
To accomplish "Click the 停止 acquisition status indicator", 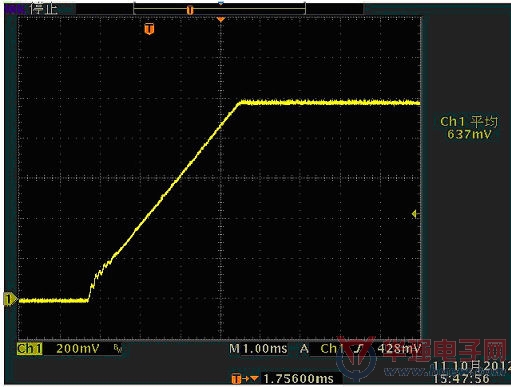I will click(43, 9).
